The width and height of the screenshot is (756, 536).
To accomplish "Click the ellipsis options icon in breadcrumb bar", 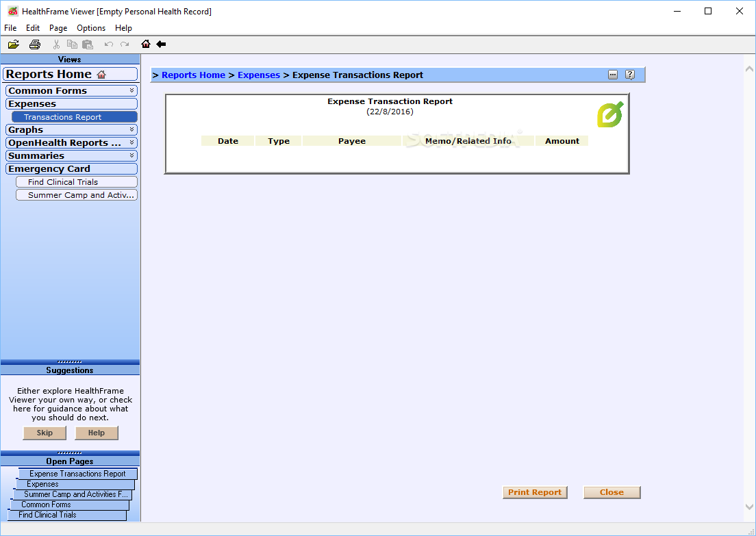I will coord(613,75).
